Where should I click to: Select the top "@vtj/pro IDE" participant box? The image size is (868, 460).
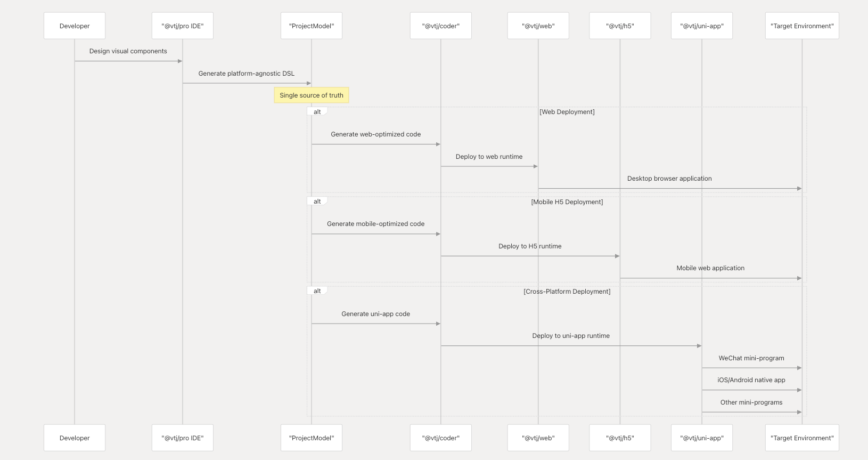click(183, 26)
